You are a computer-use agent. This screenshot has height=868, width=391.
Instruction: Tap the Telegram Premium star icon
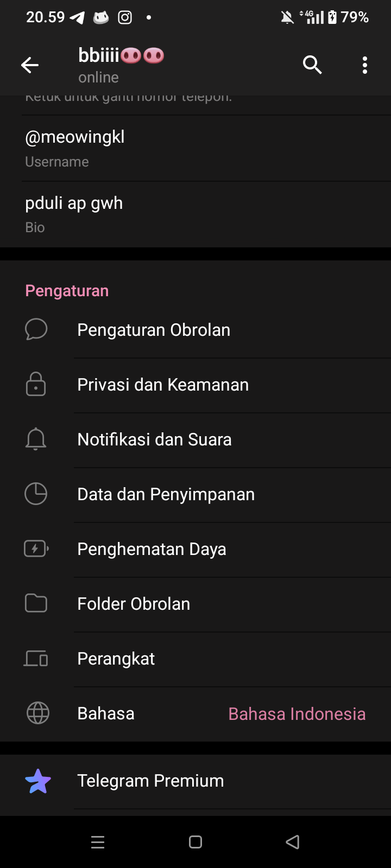click(x=38, y=781)
